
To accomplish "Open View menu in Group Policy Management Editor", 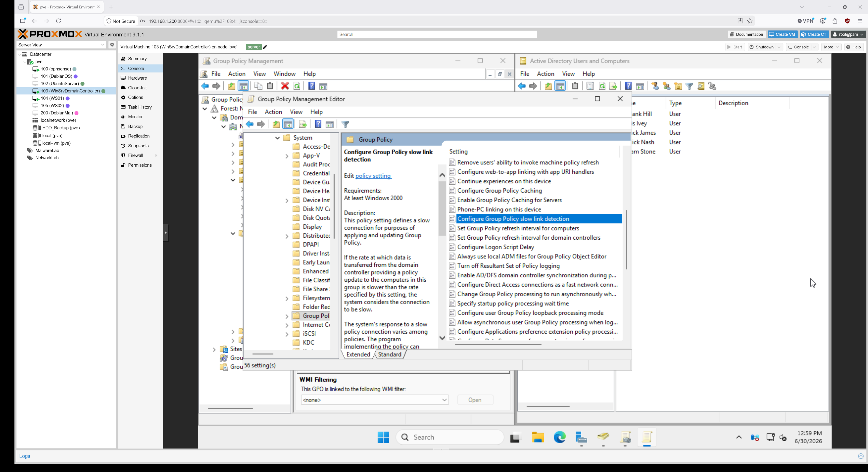I will pyautogui.click(x=296, y=112).
